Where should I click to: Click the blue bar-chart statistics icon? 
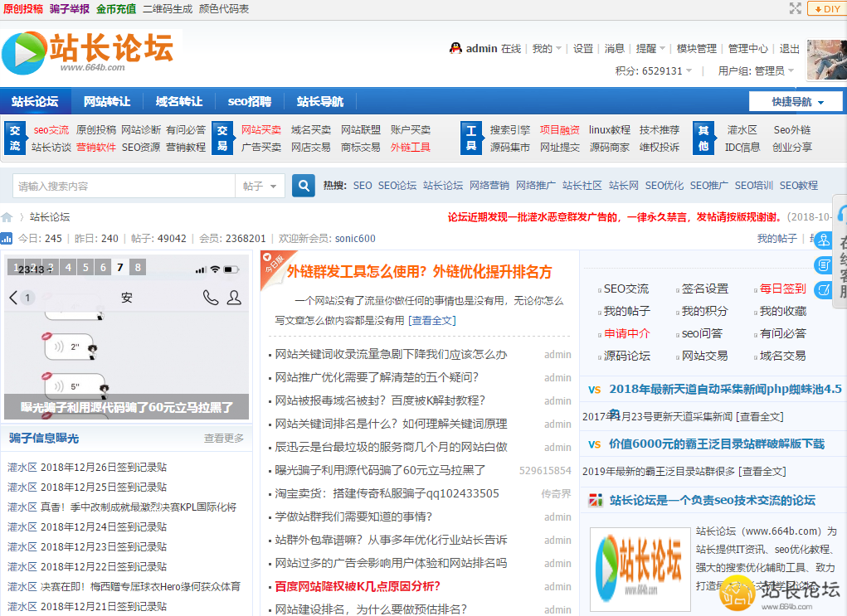7,239
